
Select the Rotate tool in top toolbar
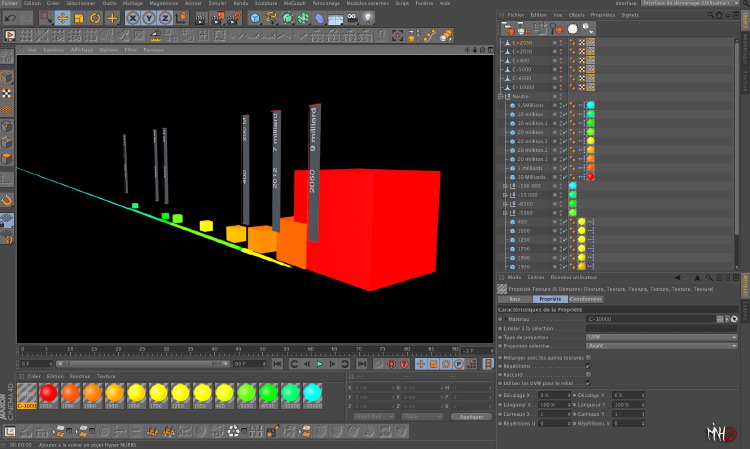95,18
